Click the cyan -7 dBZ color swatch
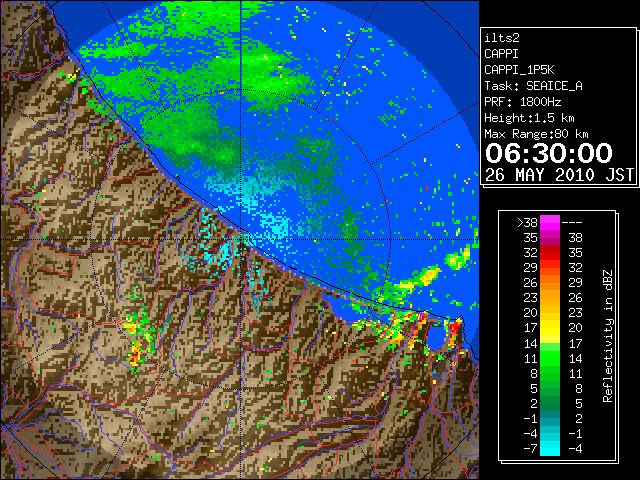The image size is (640, 480). point(550,448)
